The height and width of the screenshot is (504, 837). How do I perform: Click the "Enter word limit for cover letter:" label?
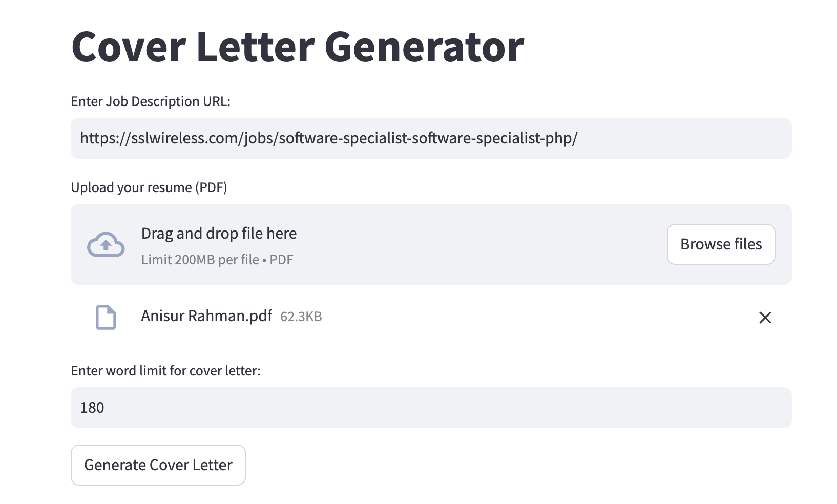165,371
